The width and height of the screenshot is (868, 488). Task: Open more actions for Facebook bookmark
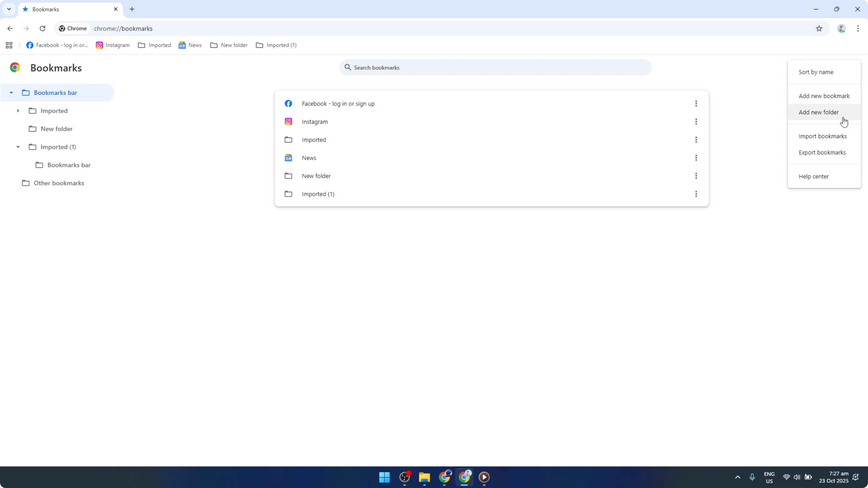pos(696,104)
